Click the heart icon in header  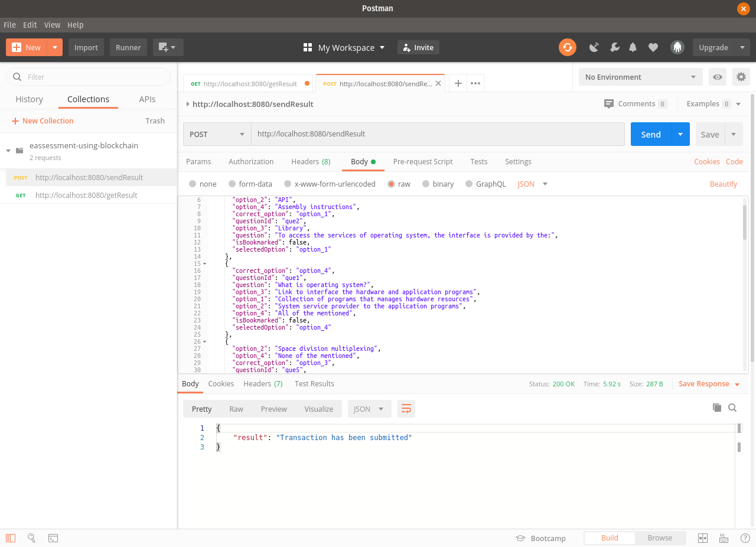point(653,47)
